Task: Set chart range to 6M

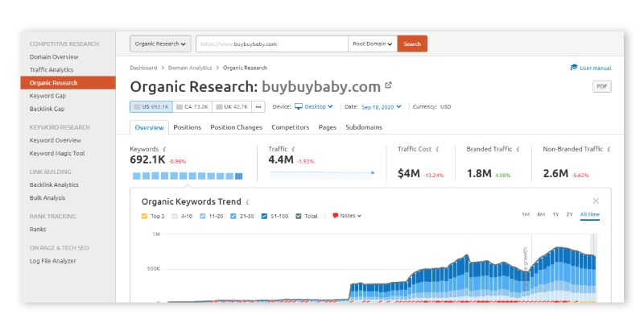Action: point(541,214)
